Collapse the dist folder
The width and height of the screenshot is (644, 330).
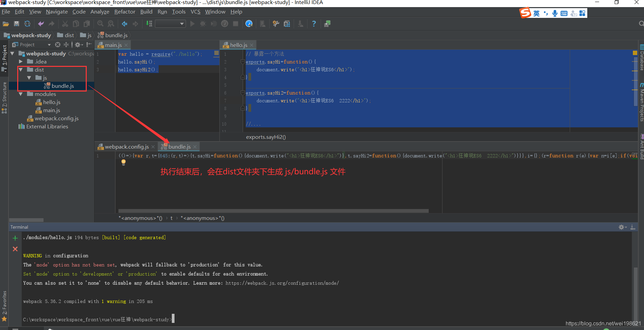(21, 70)
